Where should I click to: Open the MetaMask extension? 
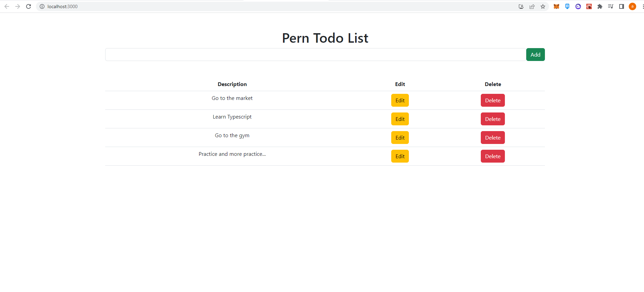(x=556, y=6)
